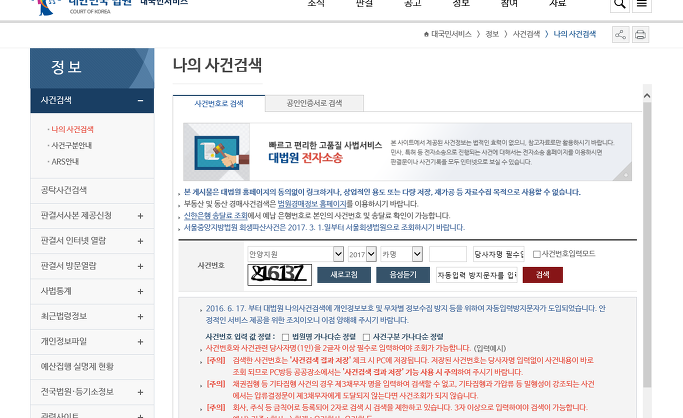
Task: Click 나의 사건검색 current breadcrumb
Action: tap(575, 34)
